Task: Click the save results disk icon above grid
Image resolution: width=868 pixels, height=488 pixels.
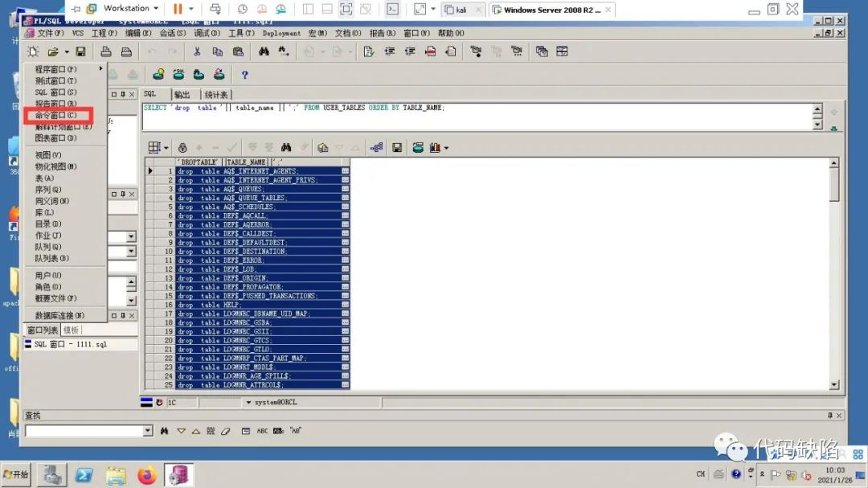Action: 396,148
